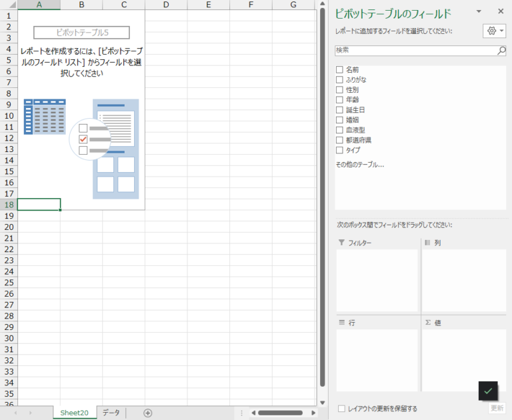Screen dimensions: 512x420
Task: Click the Select All corner triangle of sheet
Action: [9, 5]
